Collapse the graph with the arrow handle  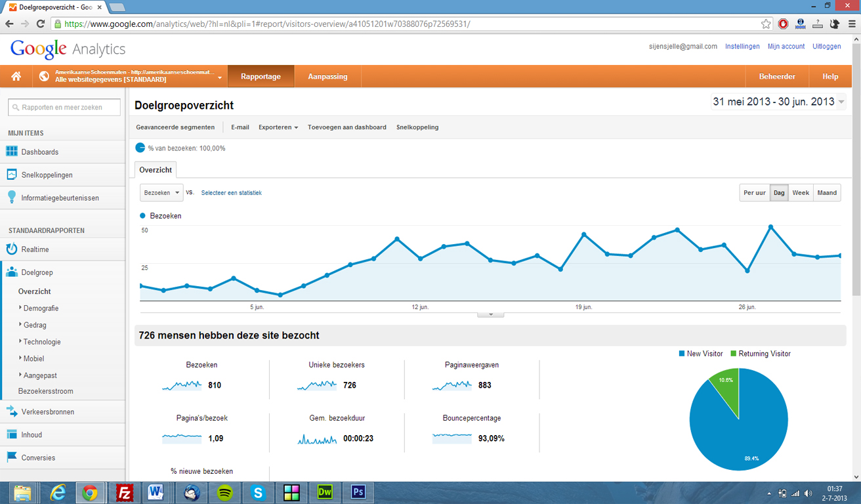click(490, 314)
